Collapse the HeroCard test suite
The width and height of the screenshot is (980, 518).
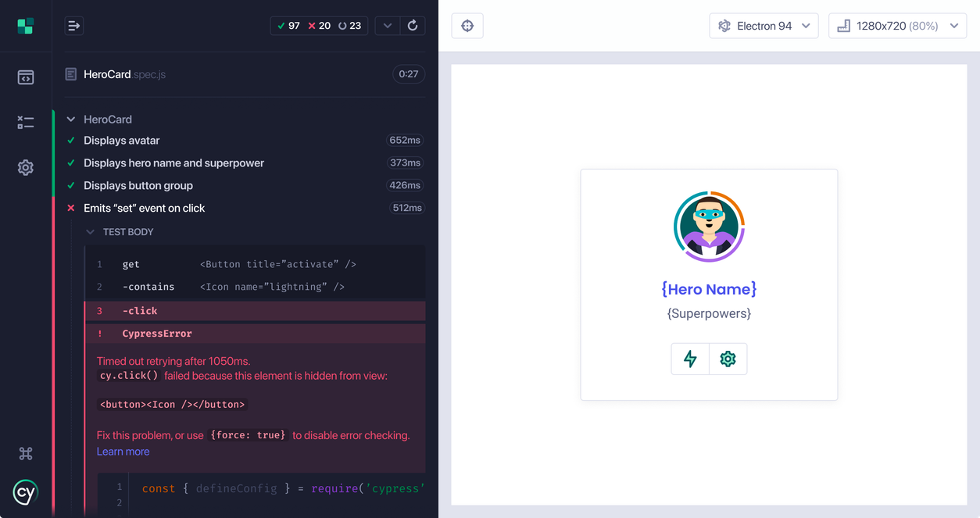click(x=71, y=120)
